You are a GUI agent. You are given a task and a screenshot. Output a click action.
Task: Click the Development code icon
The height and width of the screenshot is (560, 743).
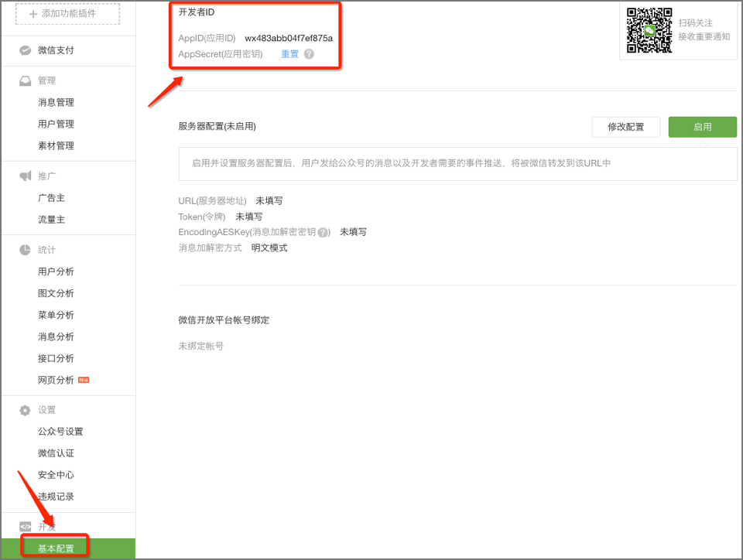tap(26, 527)
